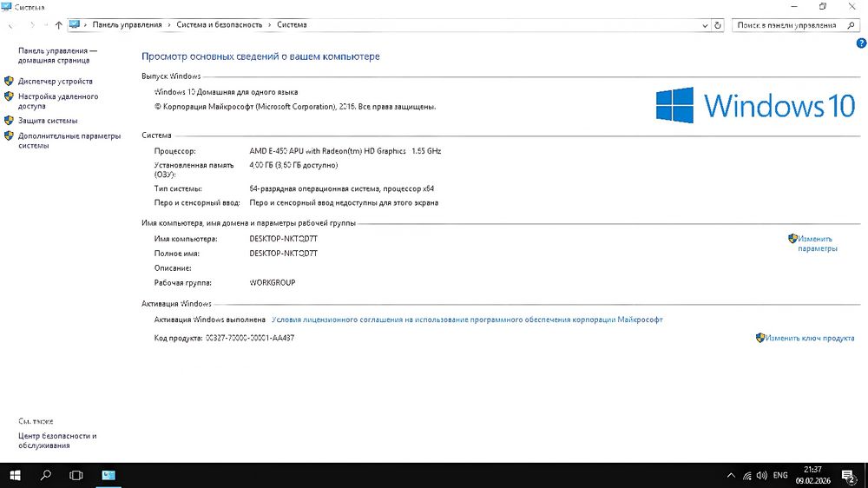Click shield icon beside Изменить параметры

pos(792,239)
